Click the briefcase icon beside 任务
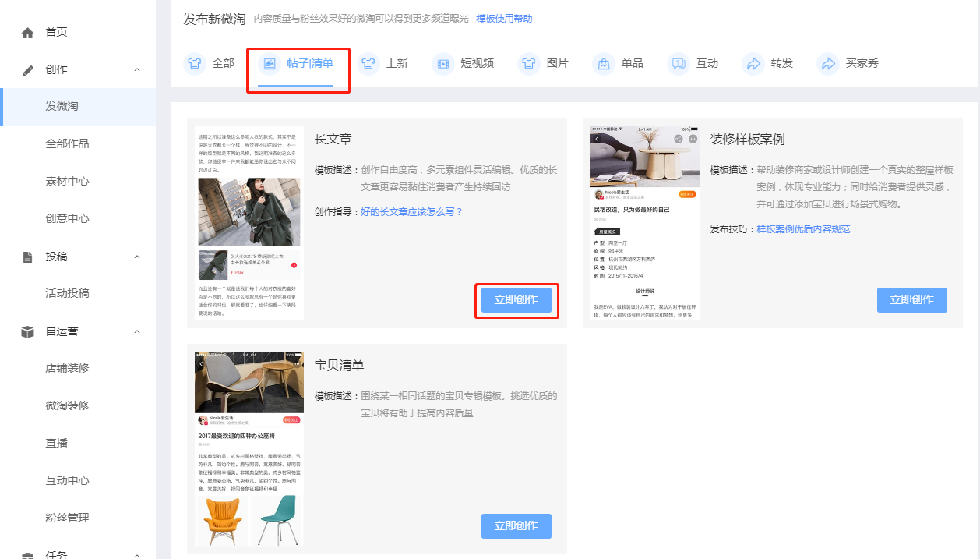The height and width of the screenshot is (559, 980). 28,555
